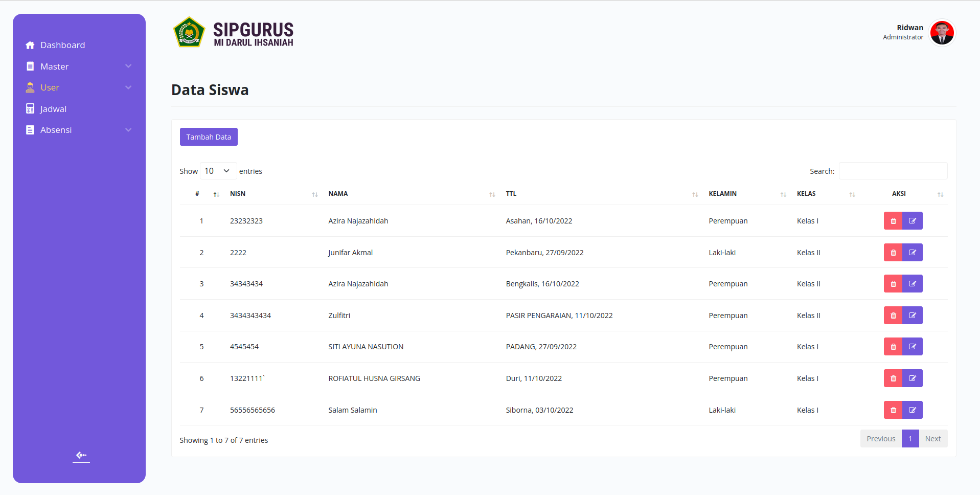
Task: Open the show entries count dropdown
Action: point(218,171)
